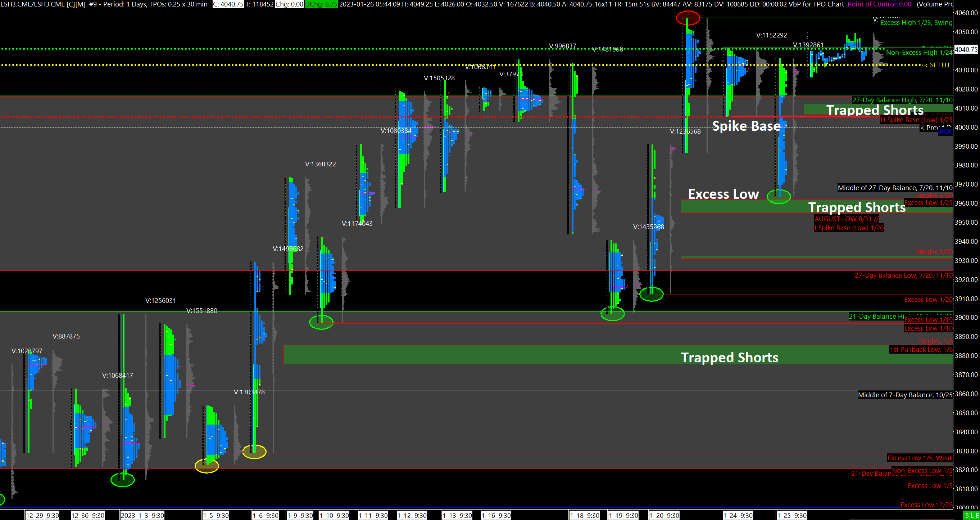Click the red ellipse at 1/23 excess high

(x=688, y=18)
